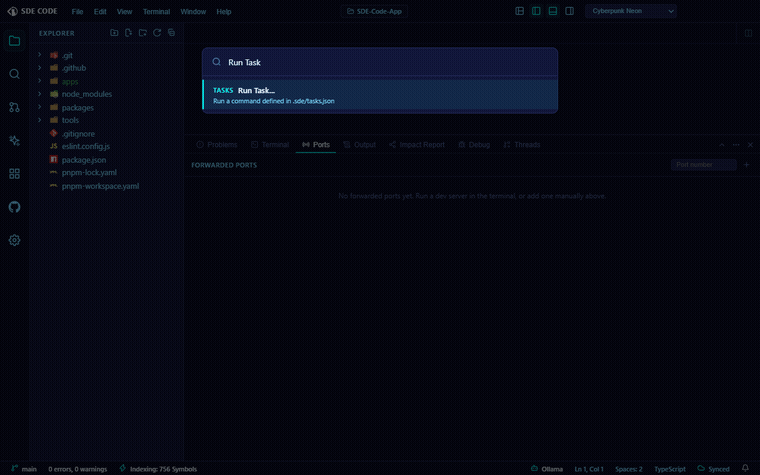Click the split editor icon at top right
The width and height of the screenshot is (760, 475).
pos(748,33)
